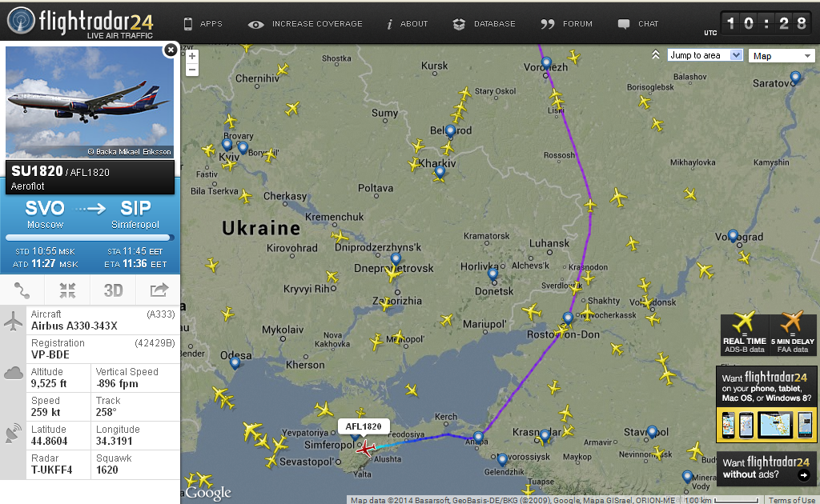
Task: Click the Aeroflot aircraft photo thumbnail
Action: click(90, 102)
